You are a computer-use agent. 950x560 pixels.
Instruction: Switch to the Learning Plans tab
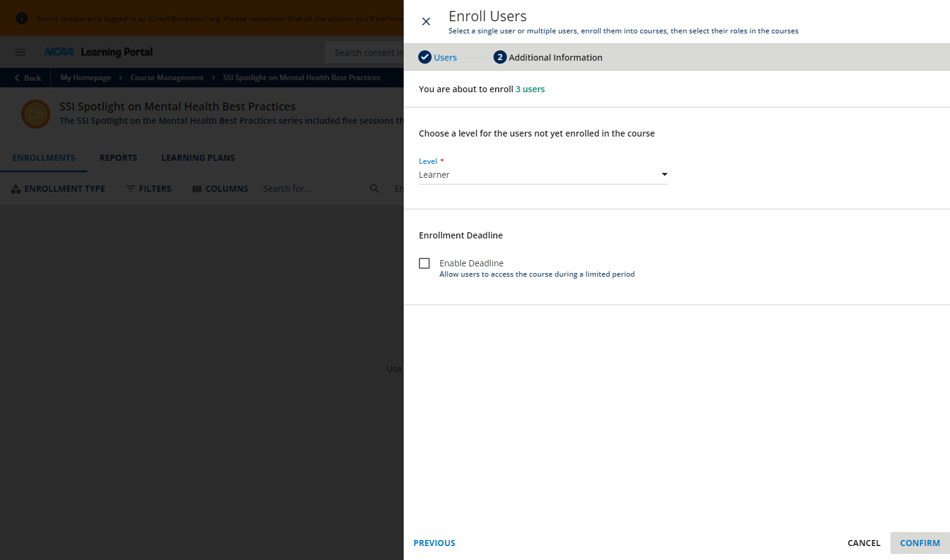[x=198, y=158]
